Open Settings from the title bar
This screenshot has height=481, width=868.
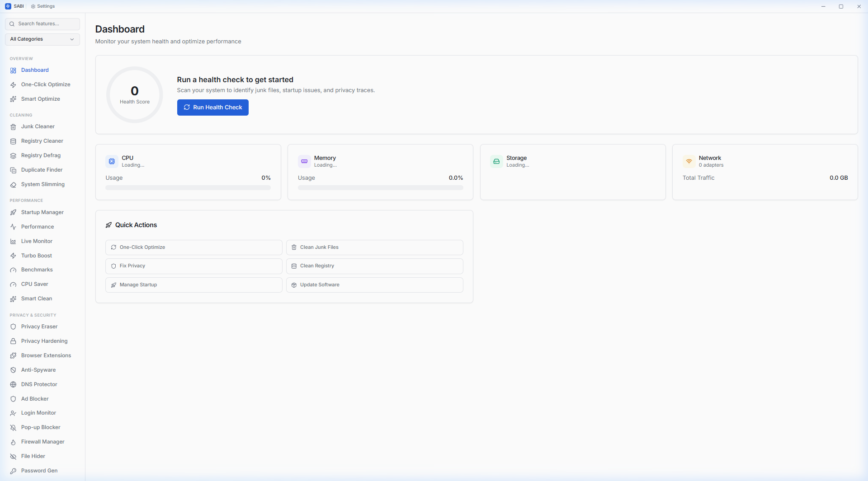pos(43,6)
